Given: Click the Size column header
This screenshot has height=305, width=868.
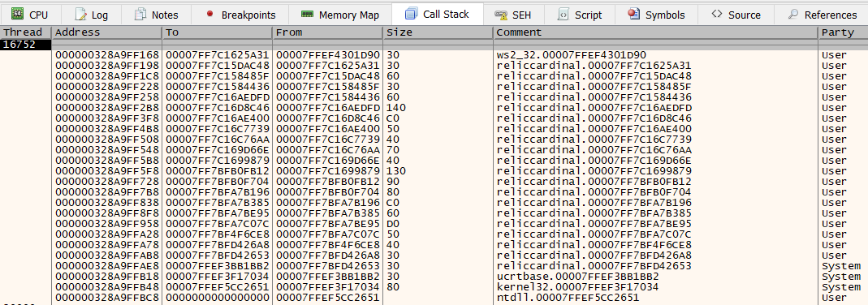Looking at the screenshot, I should point(438,32).
